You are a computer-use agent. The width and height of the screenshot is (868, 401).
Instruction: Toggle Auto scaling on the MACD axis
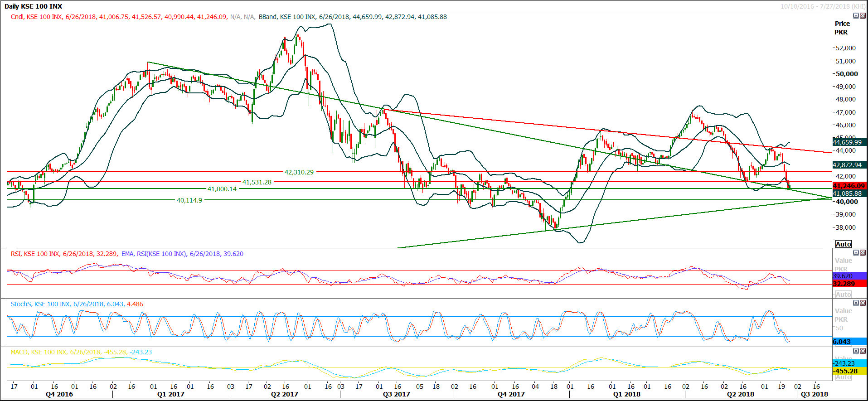843,377
